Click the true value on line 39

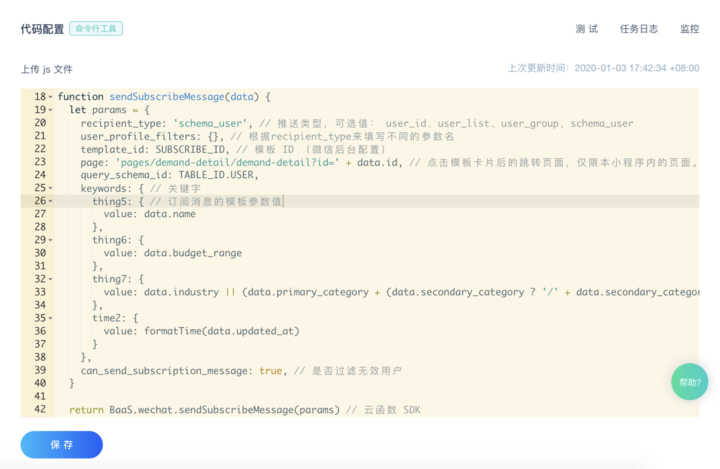click(270, 370)
